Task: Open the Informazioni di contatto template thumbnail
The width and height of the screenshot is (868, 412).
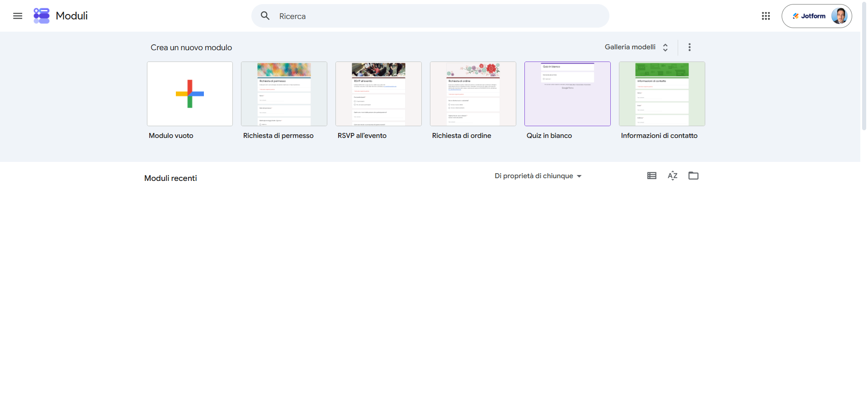Action: [662, 94]
